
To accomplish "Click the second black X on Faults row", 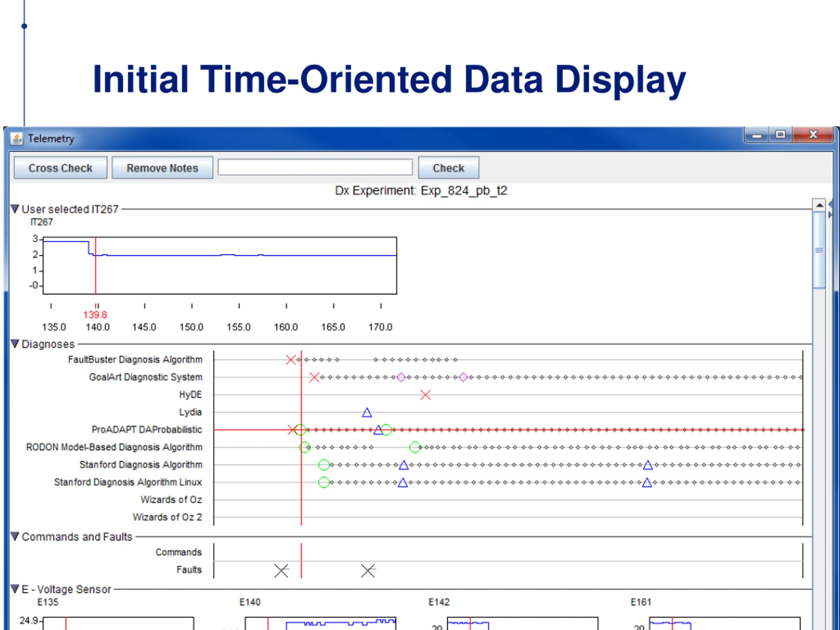I will [x=368, y=570].
